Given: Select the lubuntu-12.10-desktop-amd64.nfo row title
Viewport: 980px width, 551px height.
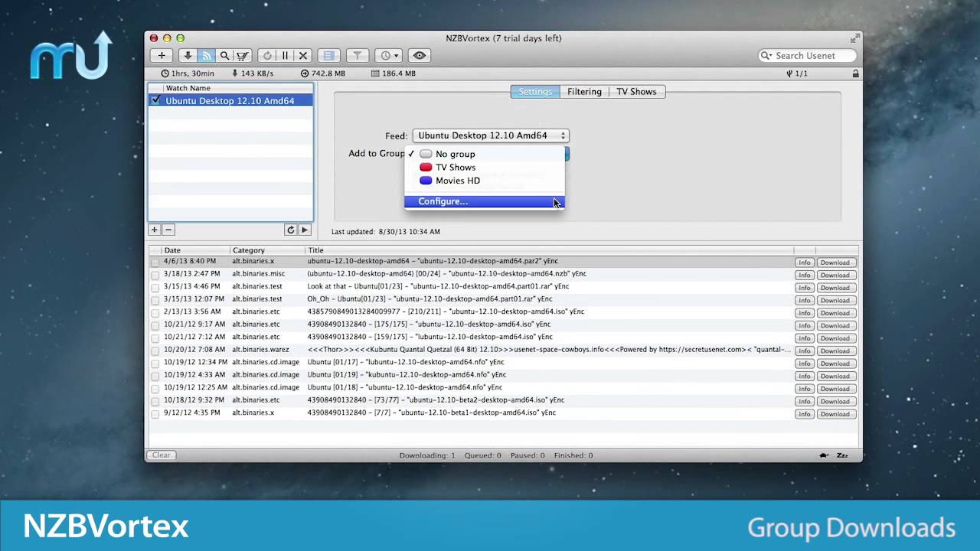Looking at the screenshot, I should tap(406, 362).
